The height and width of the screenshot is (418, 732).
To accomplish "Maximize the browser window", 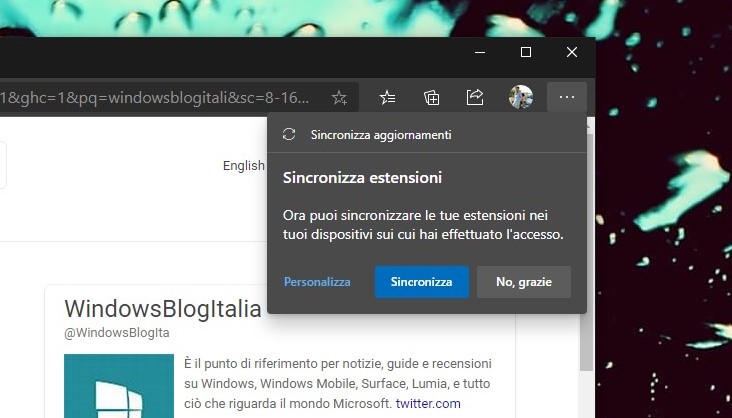I will pos(526,52).
